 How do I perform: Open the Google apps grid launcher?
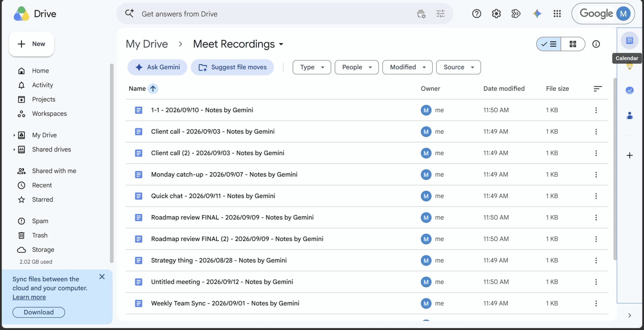[x=557, y=14]
